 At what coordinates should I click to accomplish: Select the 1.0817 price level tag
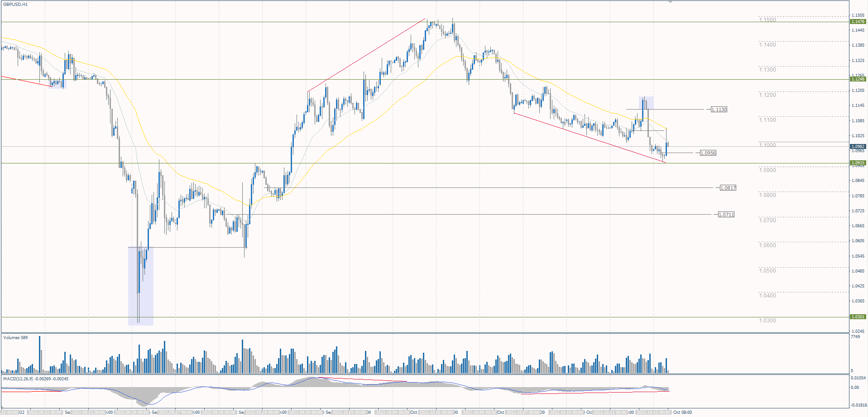pos(728,188)
